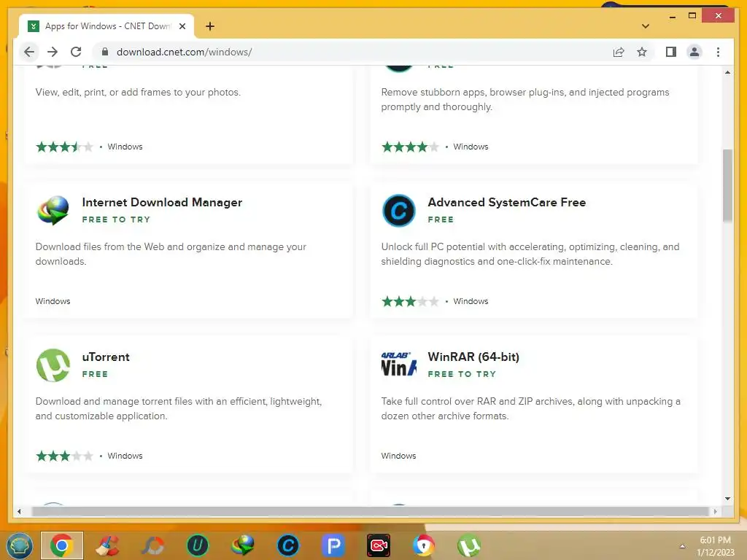Open the Chrome three-dot menu
The width and height of the screenshot is (747, 560).
click(x=718, y=52)
